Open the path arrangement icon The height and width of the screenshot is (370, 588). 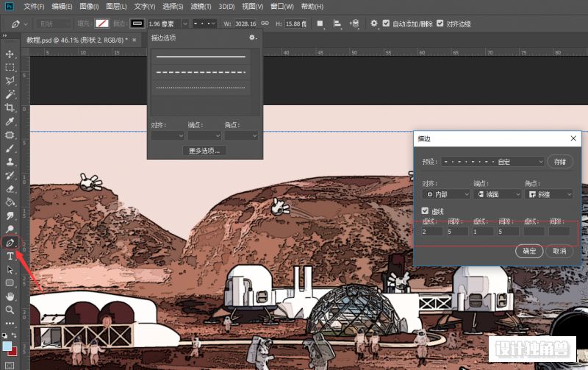pyautogui.click(x=354, y=24)
